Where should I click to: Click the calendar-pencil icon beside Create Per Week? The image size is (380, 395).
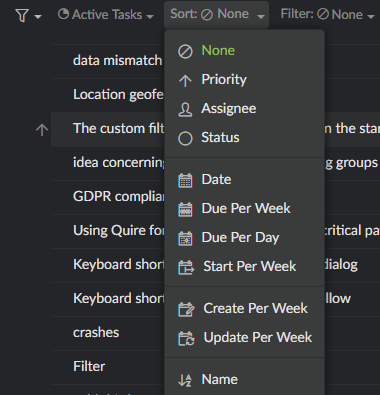tap(186, 309)
